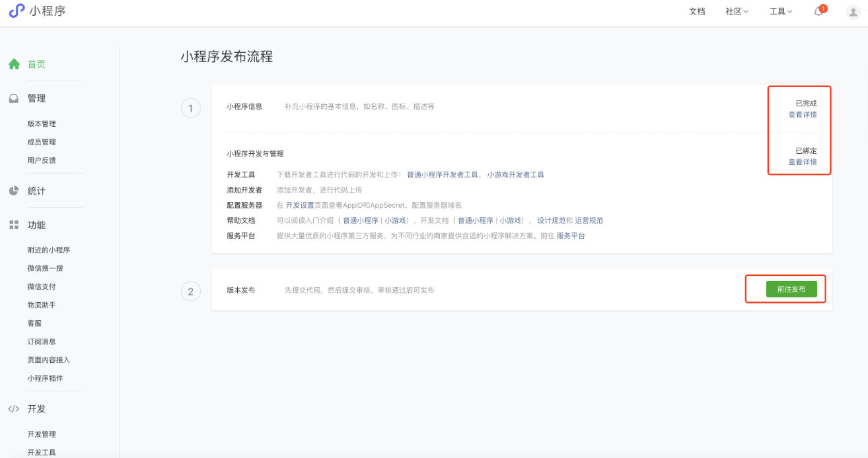
Task: Click the 统计 pie chart icon
Action: pos(14,191)
